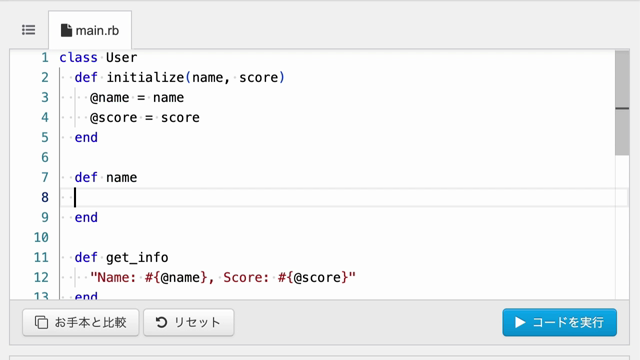Compare with sample via お手本と比較
Screen dimensions: 640x360
coord(81,322)
